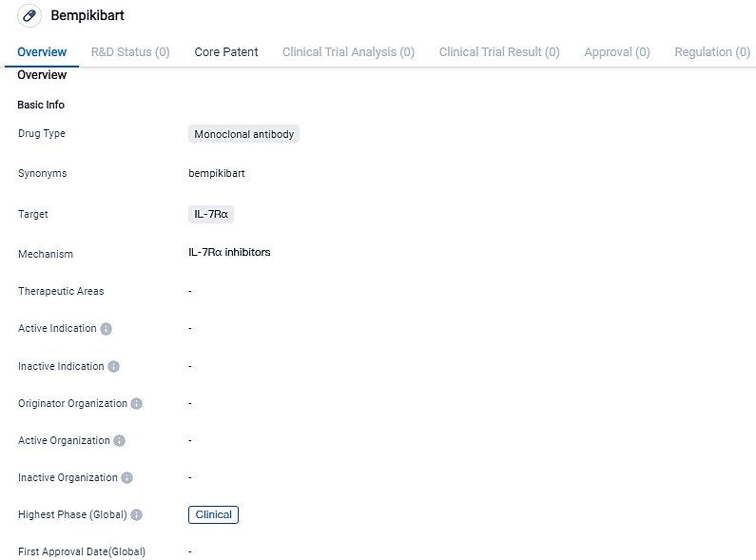Switch to the Overview tab
The width and height of the screenshot is (756, 560).
tap(42, 52)
